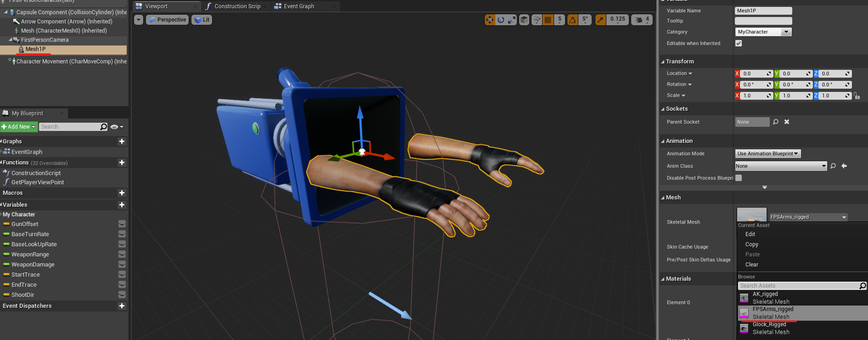Viewport: 868px width, 340px height.
Task: Browse to Anim Class asset magnifier icon
Action: click(x=833, y=166)
